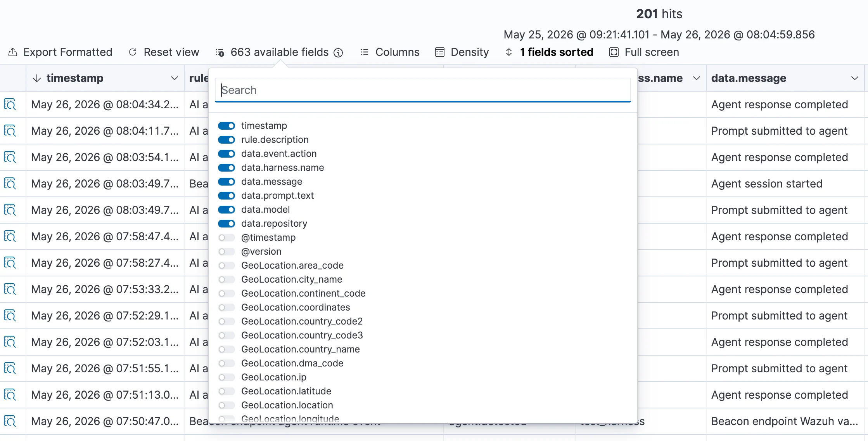The height and width of the screenshot is (441, 868).
Task: Toggle off data.repository field
Action: [x=227, y=224]
